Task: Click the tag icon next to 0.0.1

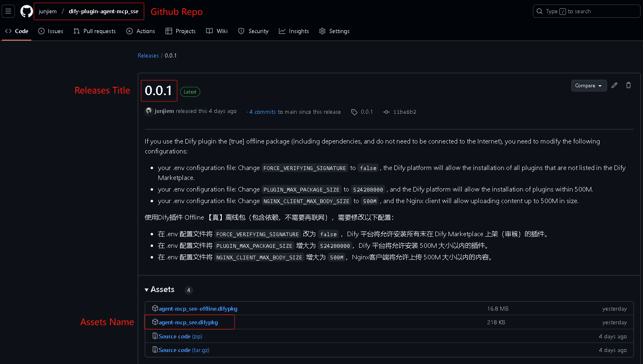Action: (x=354, y=112)
